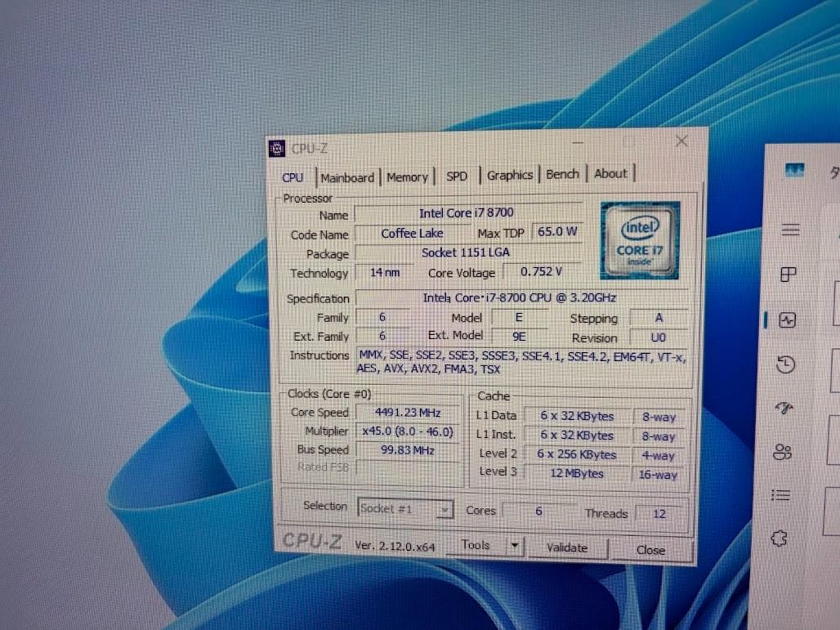This screenshot has height=630, width=840.
Task: Open Processes page in Task Manager sidebar
Action: tap(788, 275)
